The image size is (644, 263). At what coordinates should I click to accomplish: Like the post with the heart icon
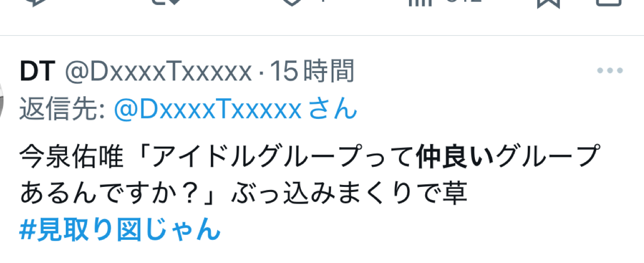291,2
